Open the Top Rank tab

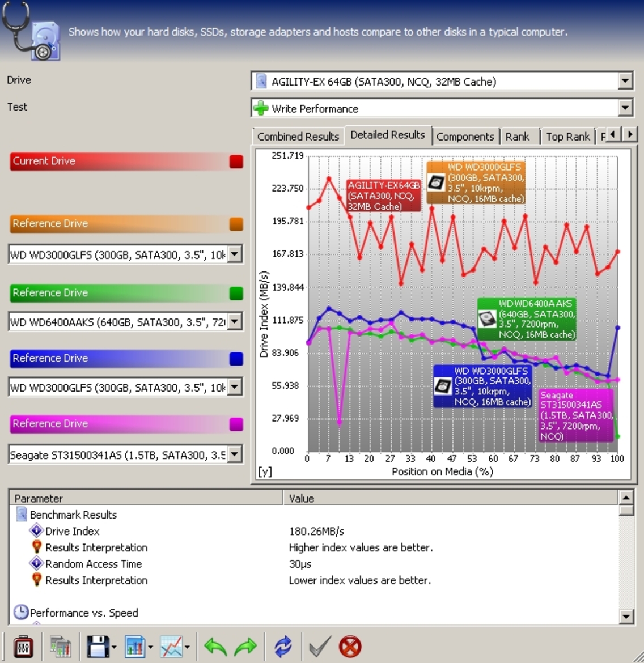(568, 137)
